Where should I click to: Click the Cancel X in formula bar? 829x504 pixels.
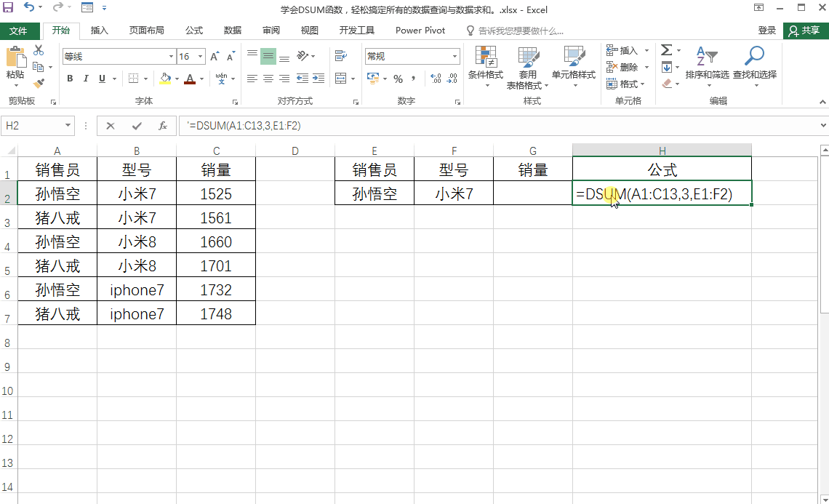(x=110, y=126)
